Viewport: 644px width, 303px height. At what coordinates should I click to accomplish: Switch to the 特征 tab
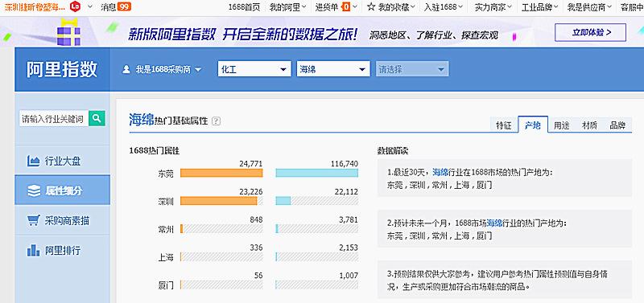pyautogui.click(x=504, y=125)
